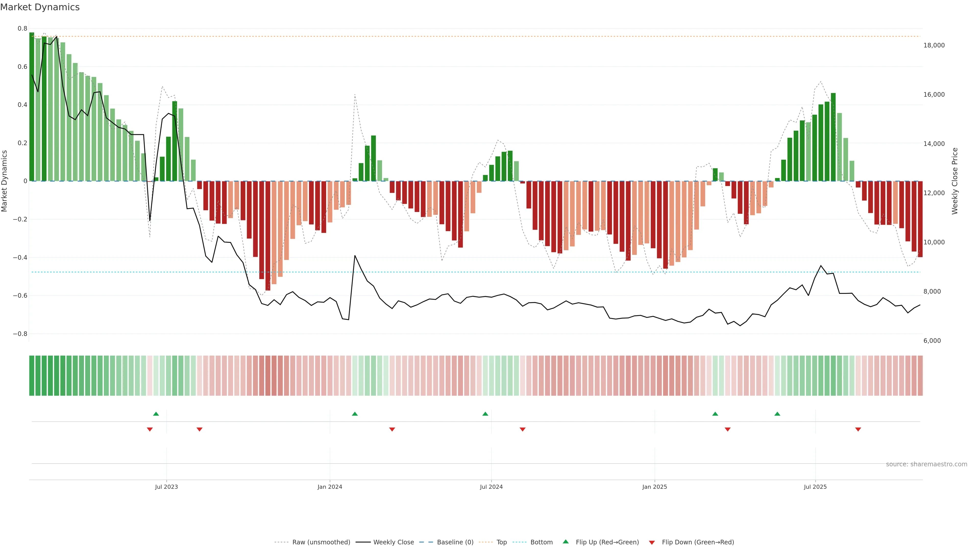Click the Market Dynamics chart title

(40, 7)
